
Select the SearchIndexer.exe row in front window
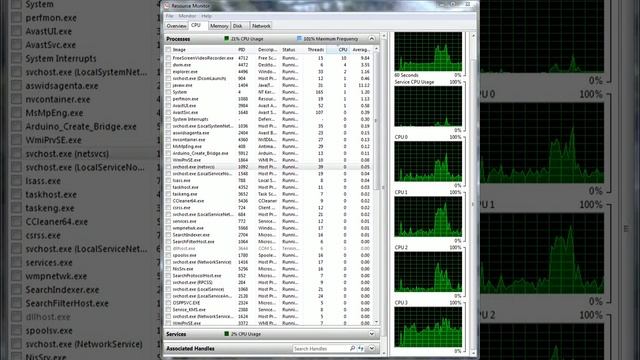(269, 235)
